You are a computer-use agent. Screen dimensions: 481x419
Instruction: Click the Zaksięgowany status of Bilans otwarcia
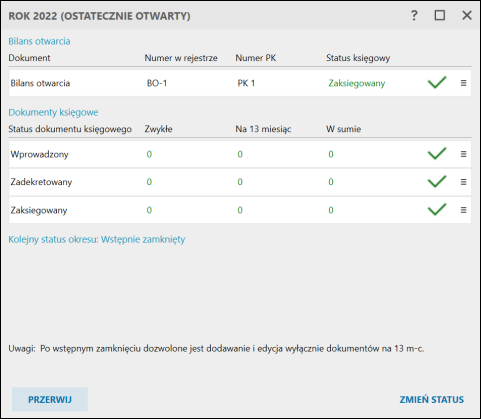tap(357, 83)
